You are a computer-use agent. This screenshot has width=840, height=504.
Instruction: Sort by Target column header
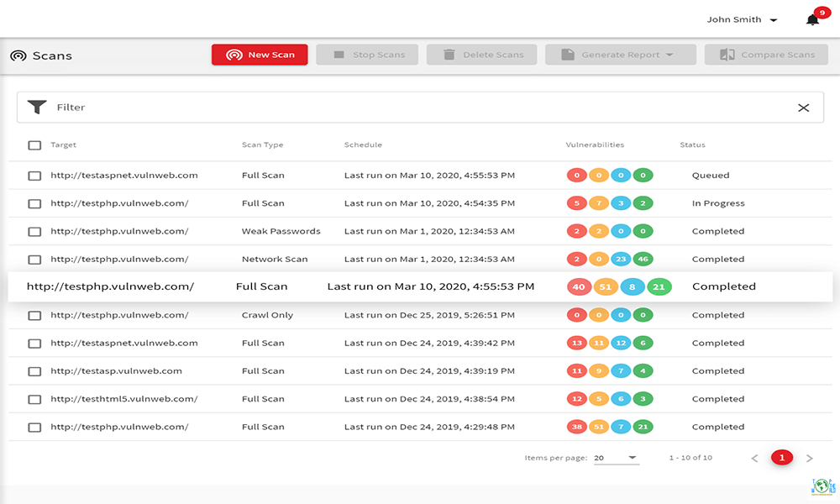(63, 144)
